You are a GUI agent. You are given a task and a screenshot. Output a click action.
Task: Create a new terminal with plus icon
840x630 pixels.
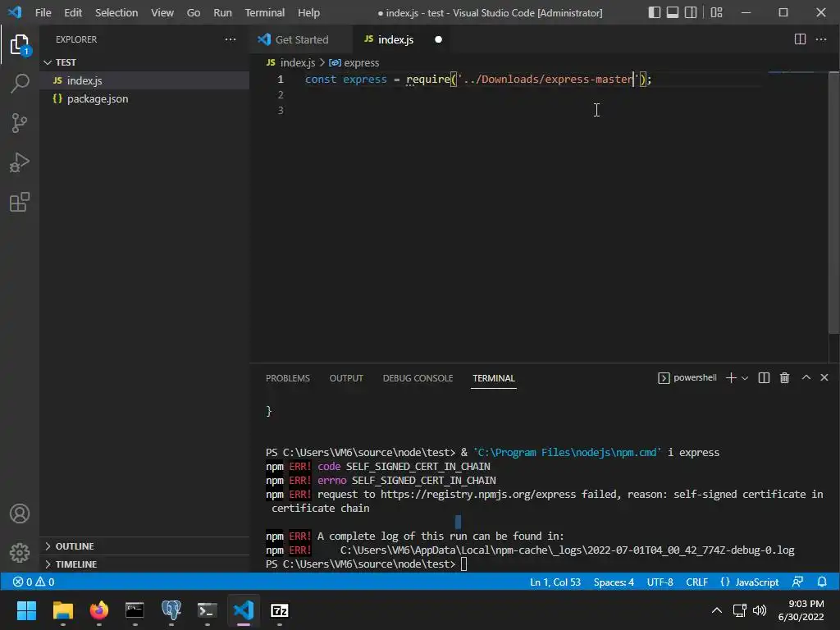click(731, 377)
